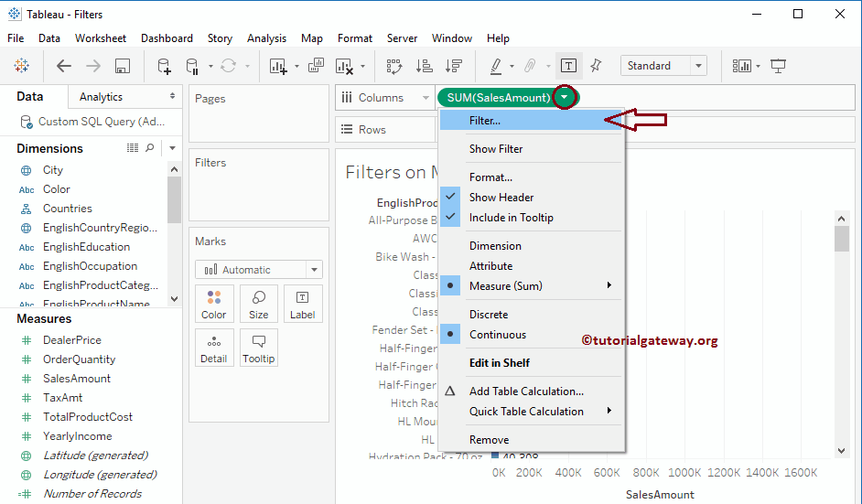Click the Pause Auto Updates icon
Viewport: 862px width, 504px height.
click(x=192, y=66)
